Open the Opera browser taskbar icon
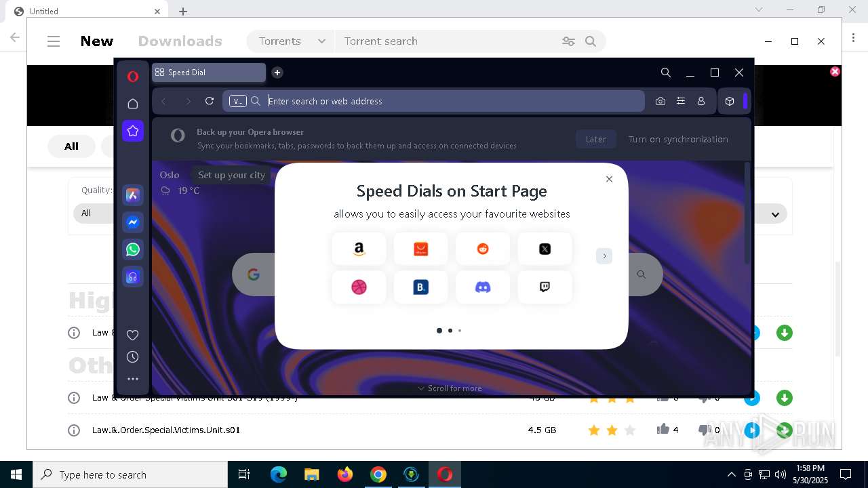Image resolution: width=868 pixels, height=488 pixels. click(x=445, y=474)
